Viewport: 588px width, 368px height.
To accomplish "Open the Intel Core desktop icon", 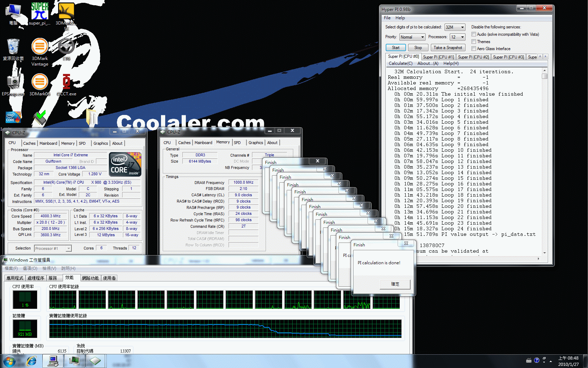I will 13,117.
